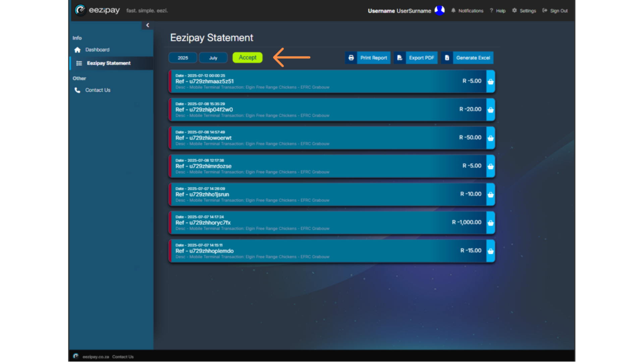The image size is (644, 362).
Task: Open the Eezipay Statement menu item
Action: coord(109,63)
